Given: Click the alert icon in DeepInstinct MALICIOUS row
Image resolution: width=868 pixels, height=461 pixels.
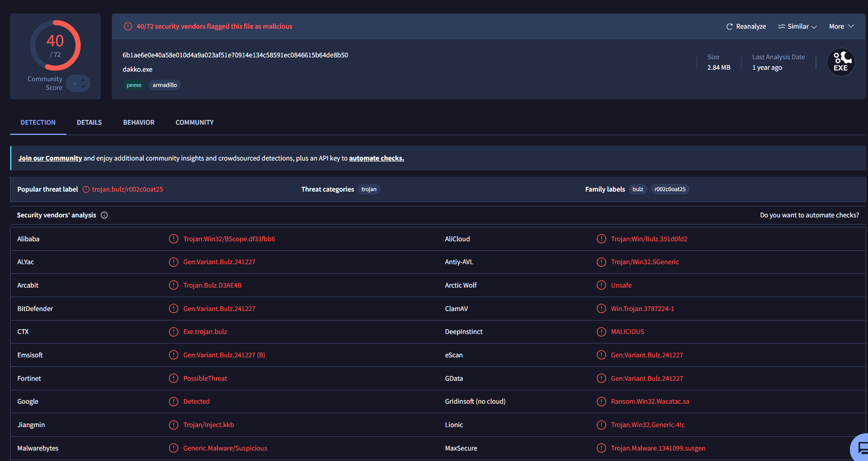Looking at the screenshot, I should [602, 332].
